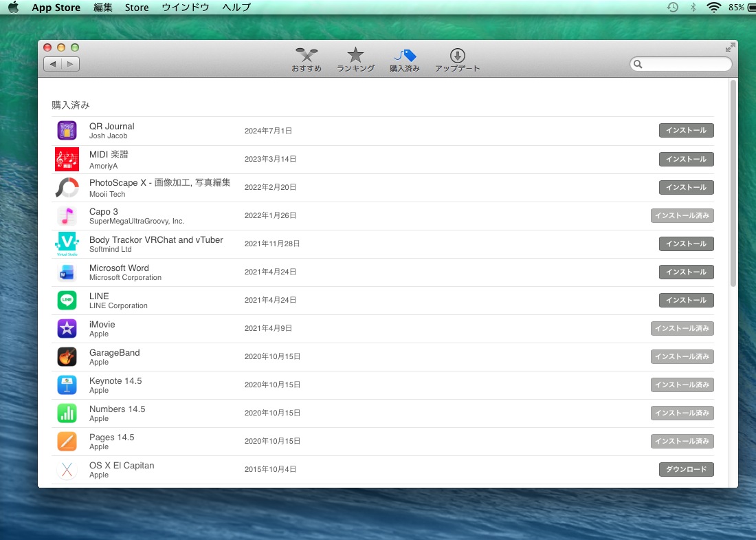
Task: Select the GarageBand guitar icon
Action: pyautogui.click(x=67, y=357)
